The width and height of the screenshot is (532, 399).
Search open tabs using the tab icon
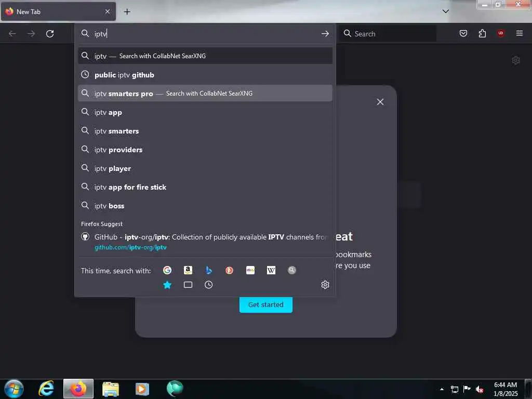coord(188,285)
